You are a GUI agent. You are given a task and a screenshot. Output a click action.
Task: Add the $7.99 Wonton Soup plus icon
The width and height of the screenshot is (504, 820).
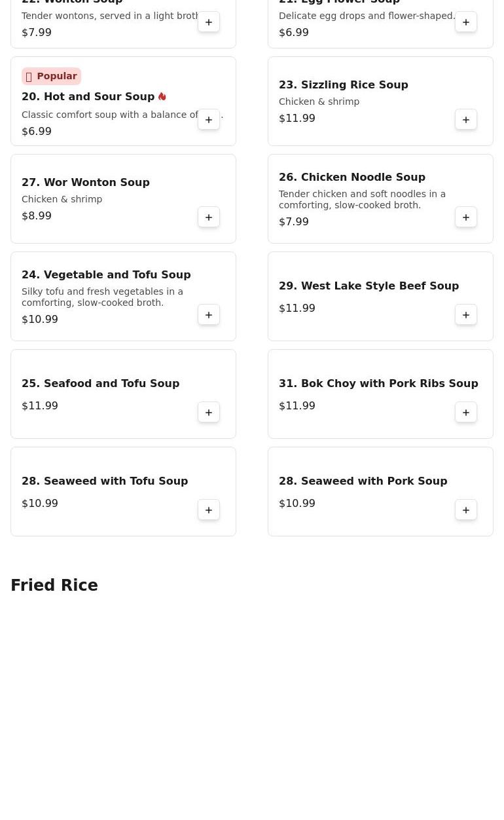click(x=209, y=22)
